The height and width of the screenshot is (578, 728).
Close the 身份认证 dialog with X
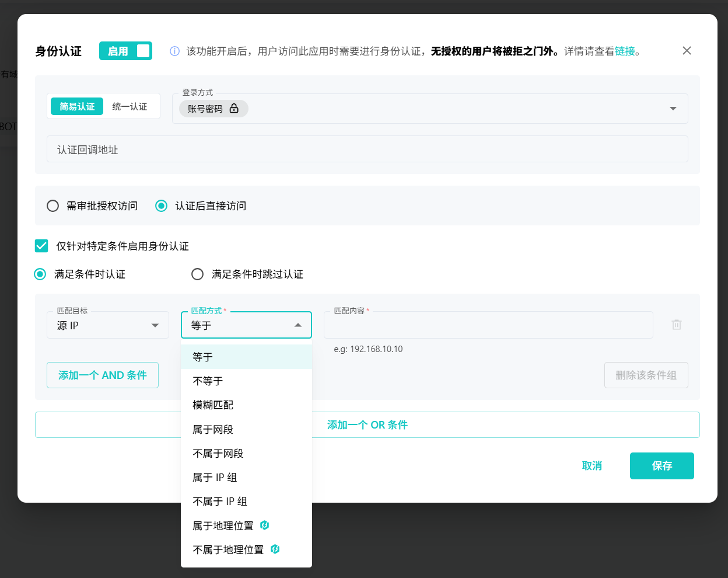pyautogui.click(x=687, y=51)
